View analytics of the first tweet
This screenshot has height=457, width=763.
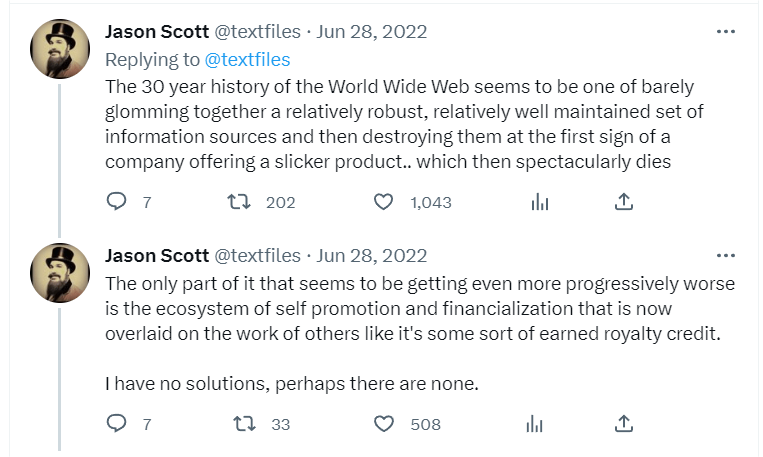click(539, 202)
